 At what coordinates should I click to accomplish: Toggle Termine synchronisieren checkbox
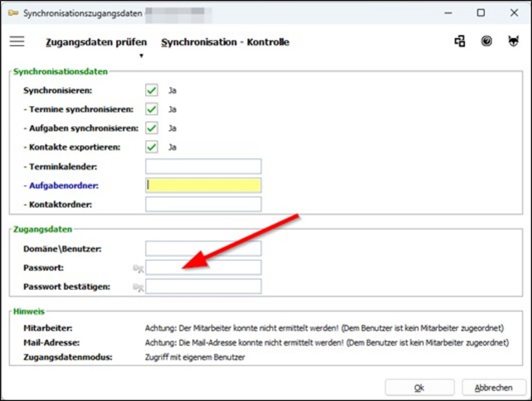coord(152,109)
